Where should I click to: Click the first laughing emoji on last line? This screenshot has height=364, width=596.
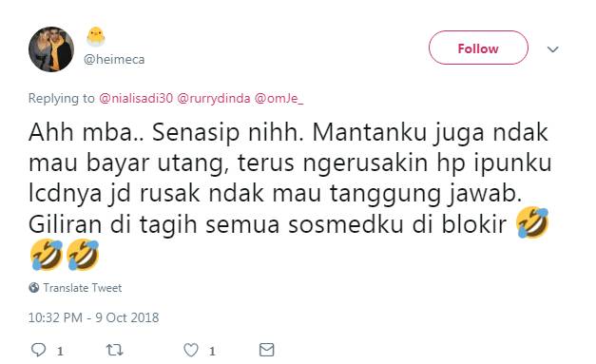coord(47,255)
